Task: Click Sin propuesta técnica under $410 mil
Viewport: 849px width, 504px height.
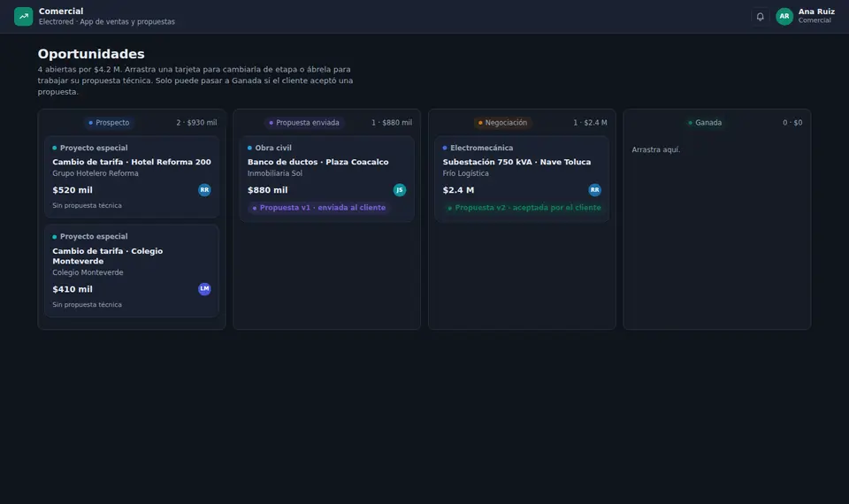Action: 87,305
